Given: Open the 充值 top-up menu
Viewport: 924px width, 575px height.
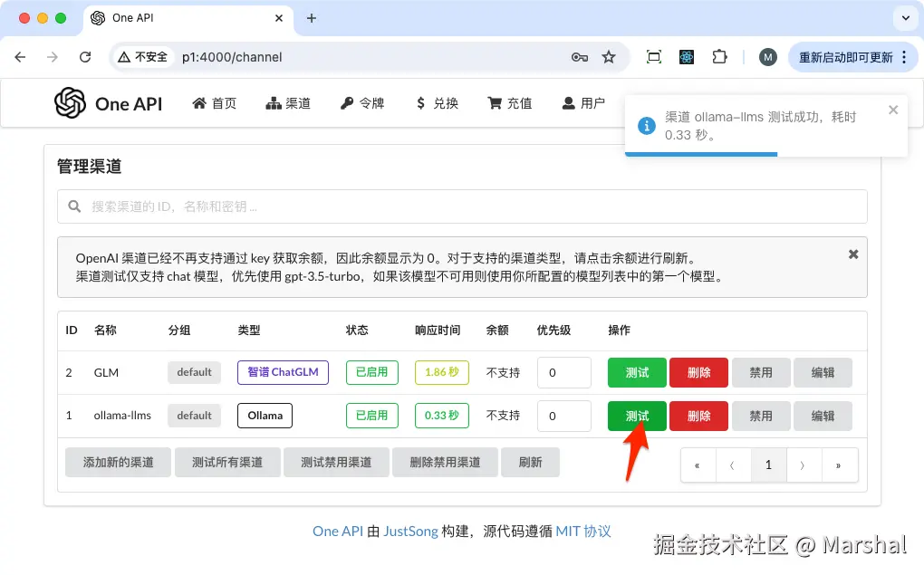Looking at the screenshot, I should point(510,104).
